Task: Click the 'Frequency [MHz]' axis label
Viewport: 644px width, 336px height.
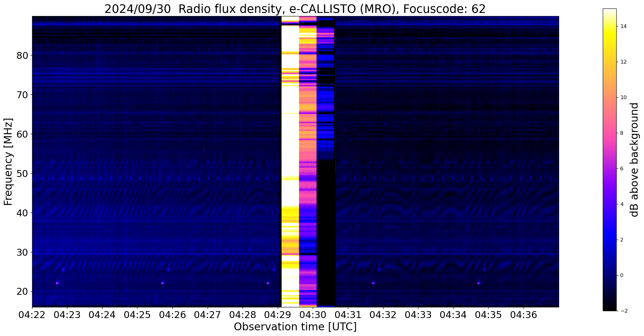Action: (x=8, y=162)
